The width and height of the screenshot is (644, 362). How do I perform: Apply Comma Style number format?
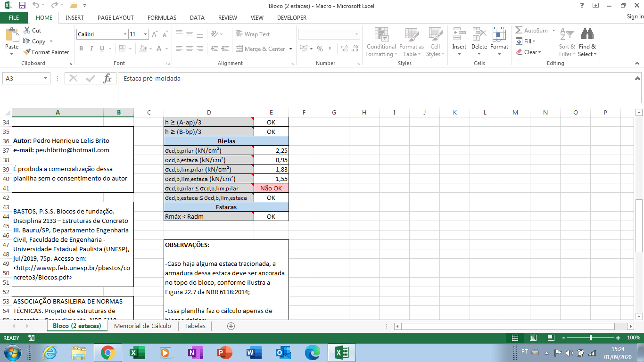click(x=330, y=49)
